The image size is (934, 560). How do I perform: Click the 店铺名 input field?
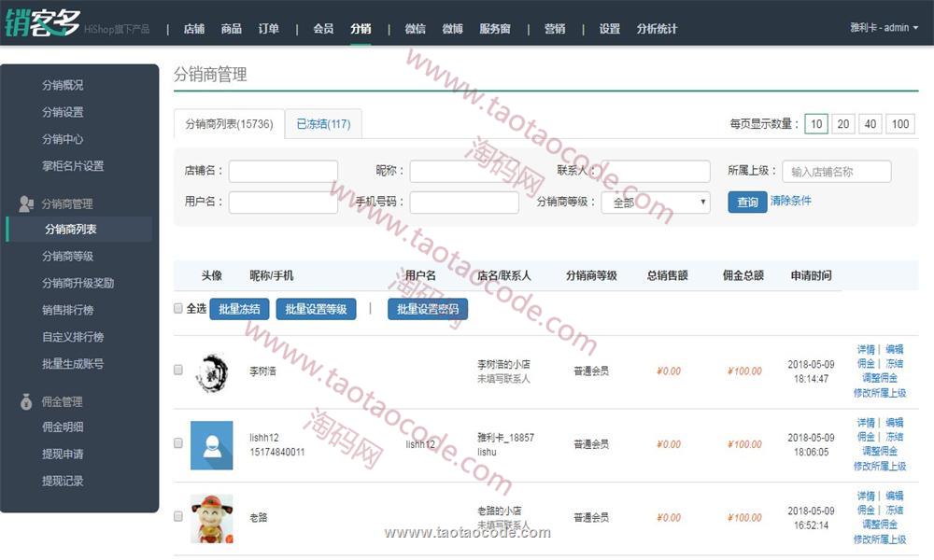pyautogui.click(x=283, y=172)
